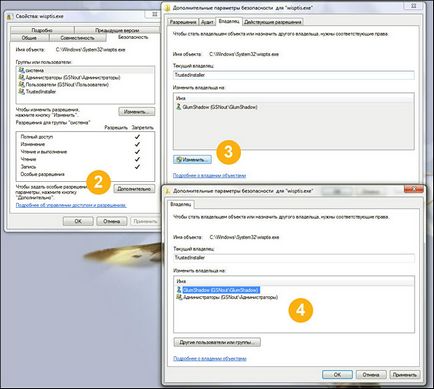Open the Действующие разрешения tab

273,22
